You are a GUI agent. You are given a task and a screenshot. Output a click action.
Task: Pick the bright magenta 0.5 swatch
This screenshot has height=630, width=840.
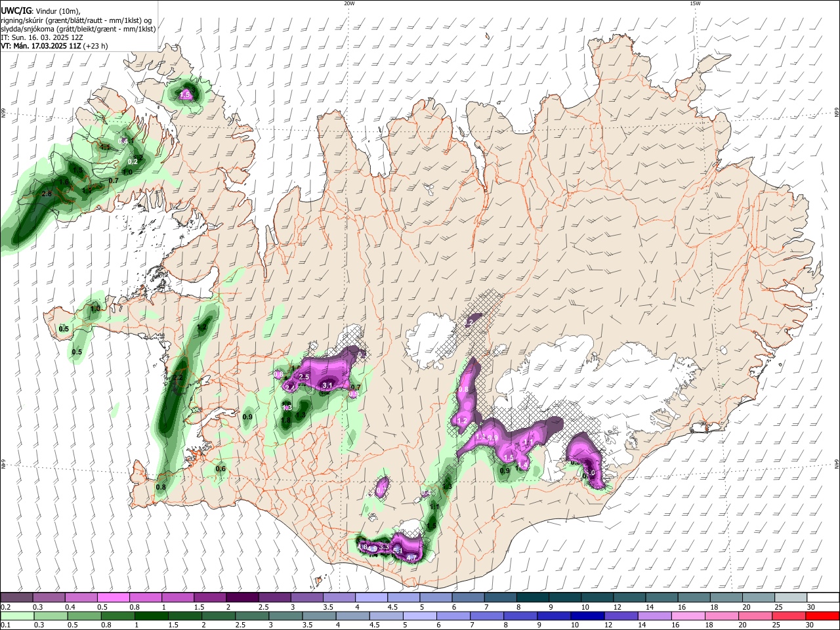point(113,598)
